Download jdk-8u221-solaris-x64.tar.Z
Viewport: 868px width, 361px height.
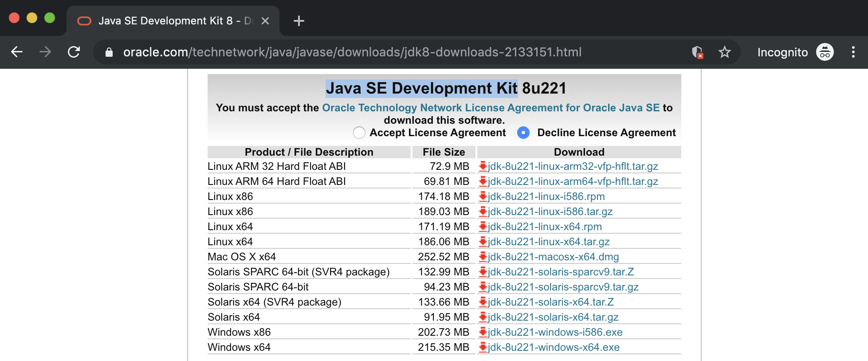click(551, 302)
